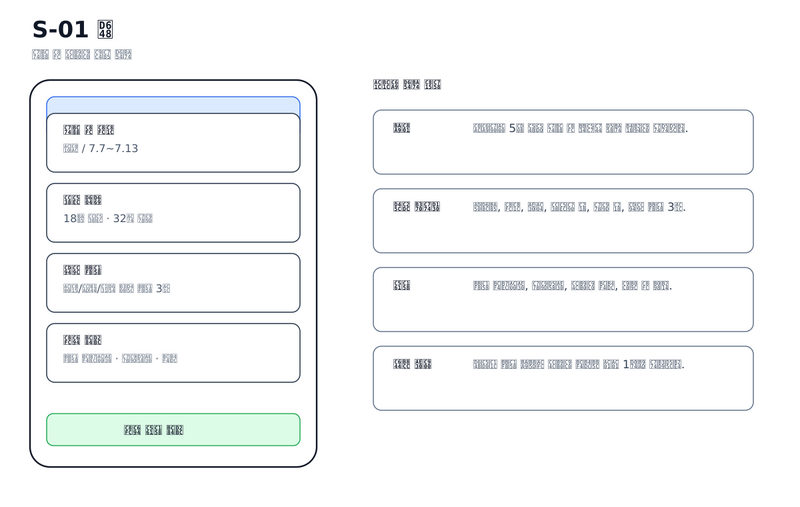Click the boxed glyph right of S-01 title
This screenshot has width=800, height=507.
pyautogui.click(x=105, y=30)
